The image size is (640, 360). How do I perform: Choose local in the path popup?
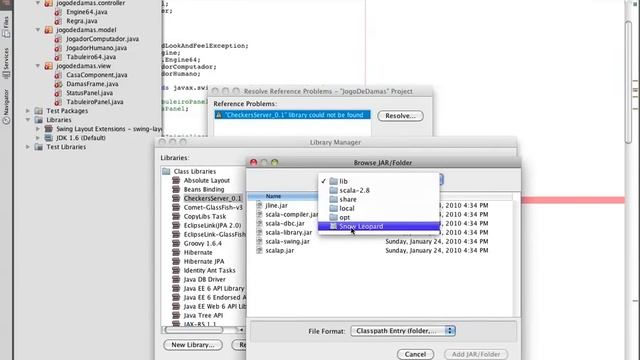[x=379, y=208]
